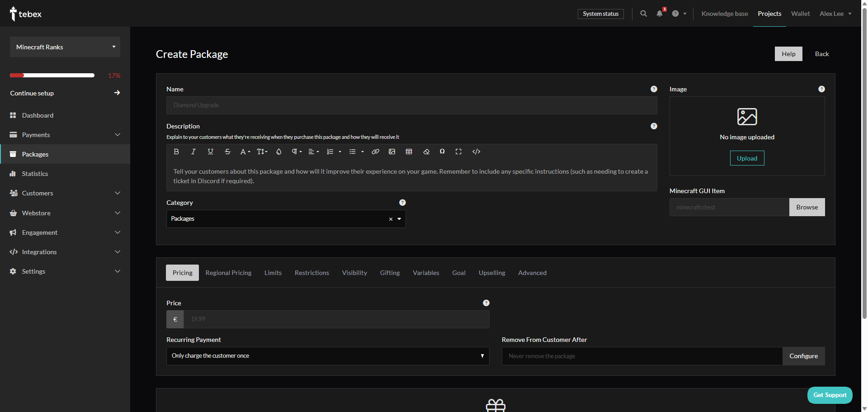Viewport: 868px width, 412px height.
Task: Switch to the Visibility tab
Action: 354,273
